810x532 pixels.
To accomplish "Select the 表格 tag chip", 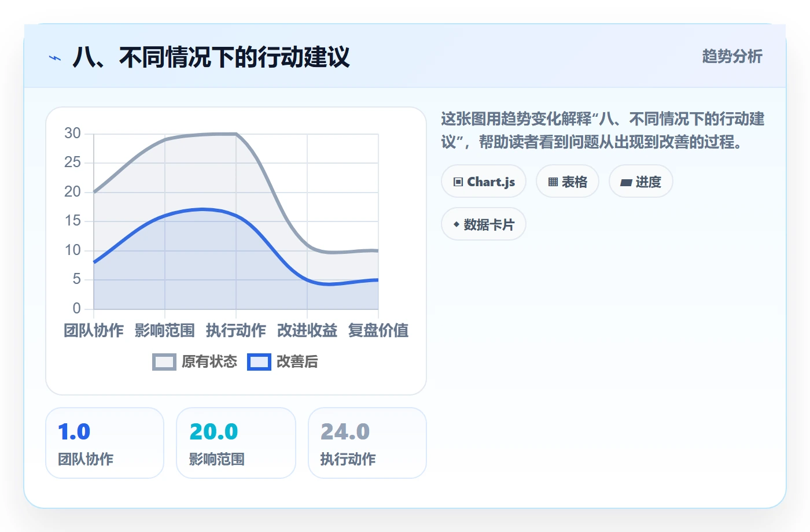I will 568,182.
